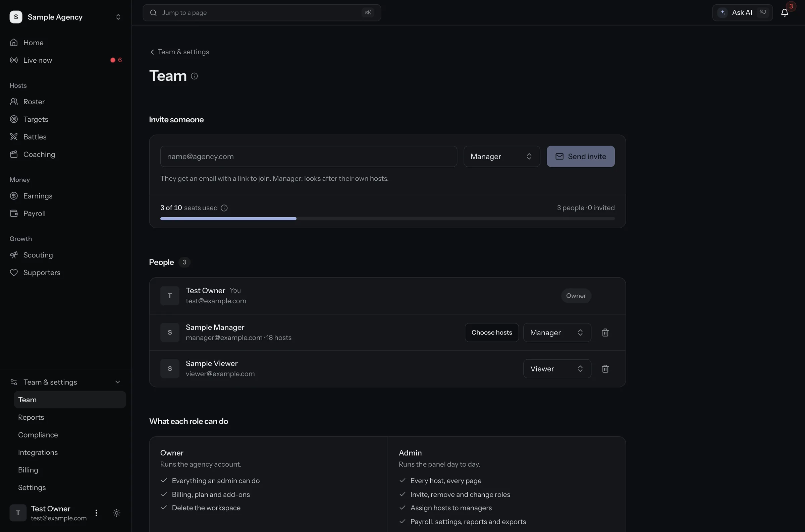Delete Sample Viewer with trash icon
The height and width of the screenshot is (532, 805).
[x=605, y=369]
